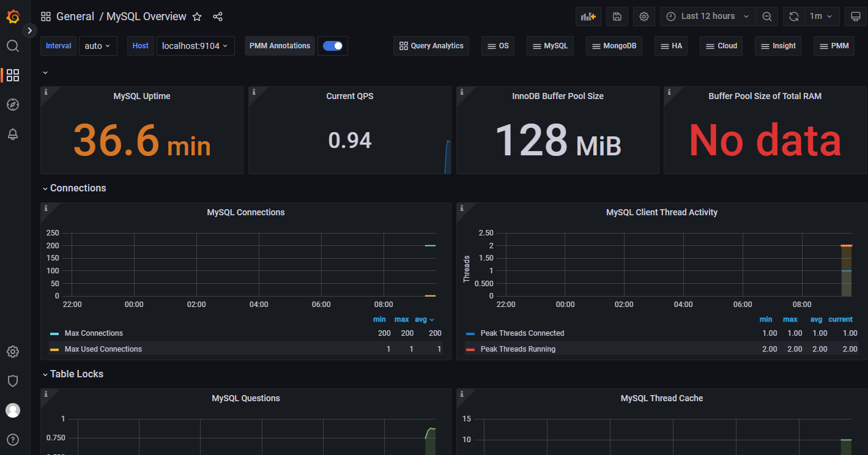Toggle Max Connections legend series
The width and height of the screenshot is (868, 455).
coord(94,333)
